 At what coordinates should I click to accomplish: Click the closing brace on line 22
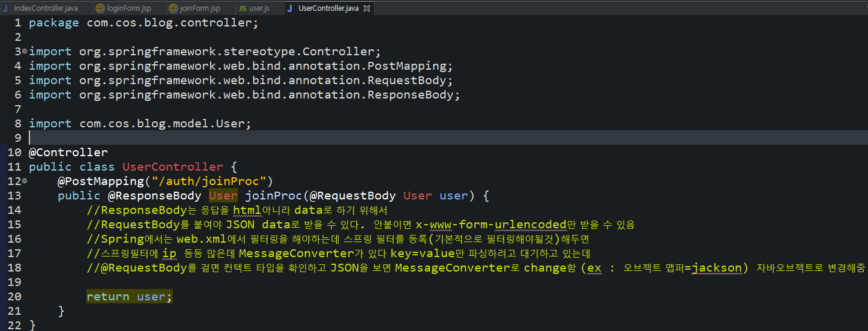pos(32,326)
